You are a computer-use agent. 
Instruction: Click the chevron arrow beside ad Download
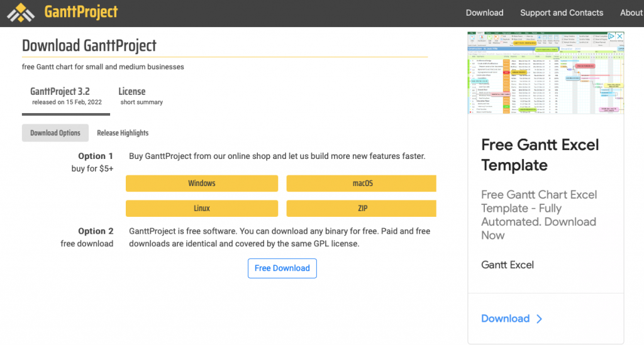539,319
